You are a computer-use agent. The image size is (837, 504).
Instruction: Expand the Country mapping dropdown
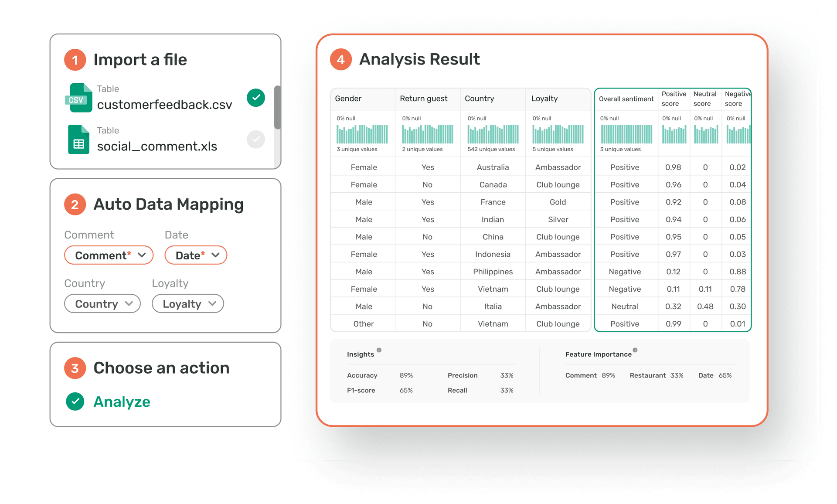pos(102,304)
